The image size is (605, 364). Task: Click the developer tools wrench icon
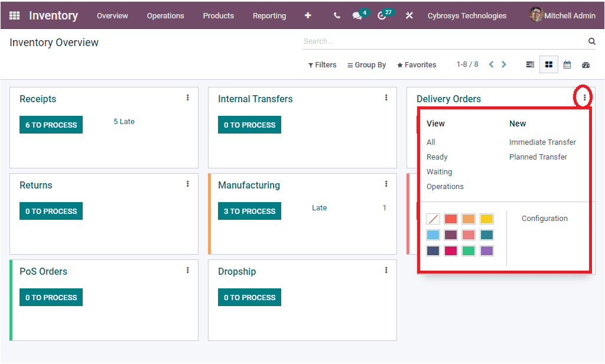tap(409, 15)
